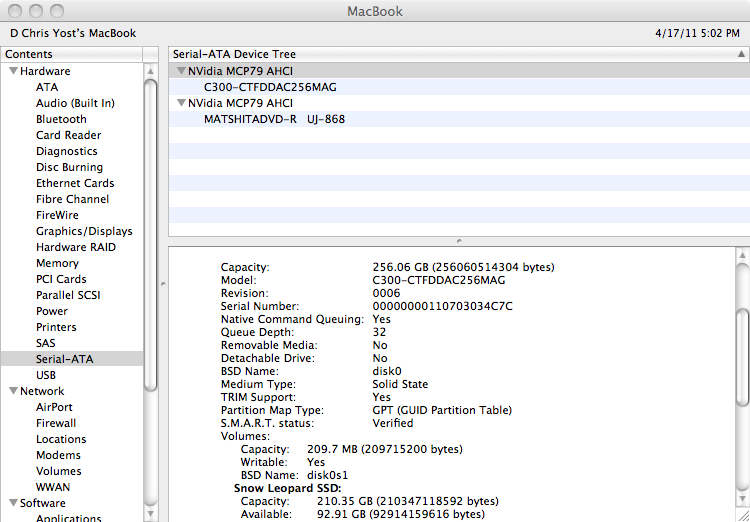Screen dimensions: 750x522
Task: Open Diagnostics hardware entry
Action: [x=66, y=151]
